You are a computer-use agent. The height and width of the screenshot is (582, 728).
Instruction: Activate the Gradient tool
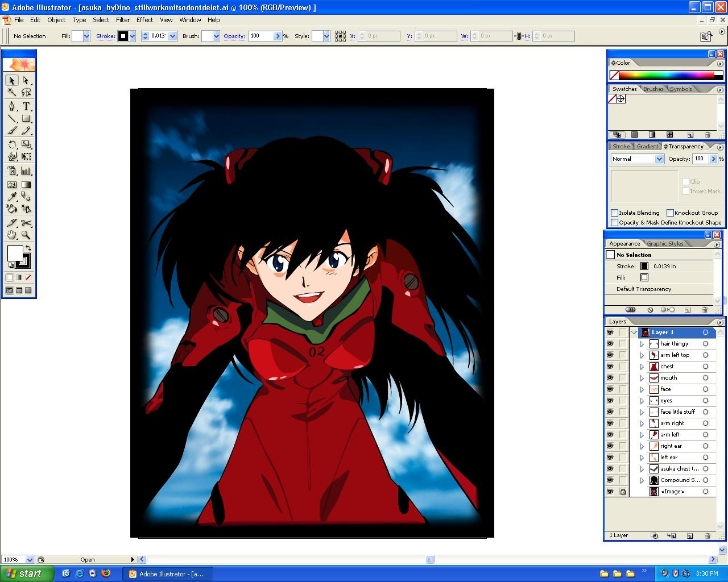(x=26, y=185)
